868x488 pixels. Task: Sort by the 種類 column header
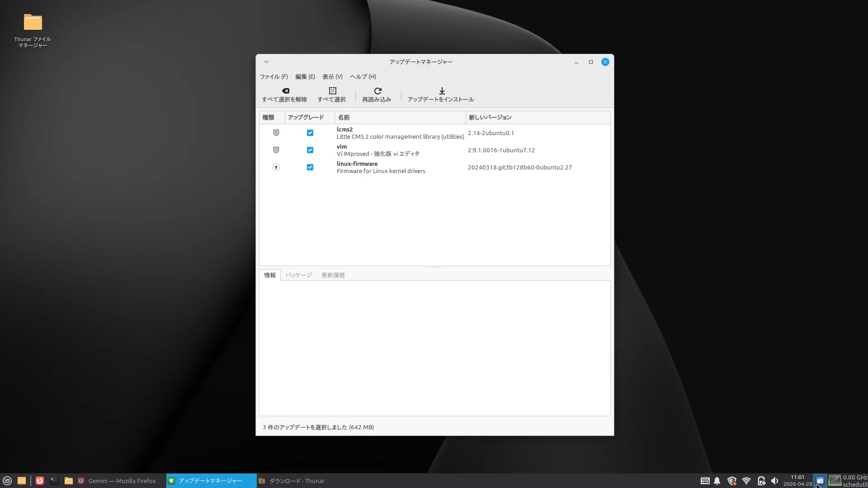[272, 117]
